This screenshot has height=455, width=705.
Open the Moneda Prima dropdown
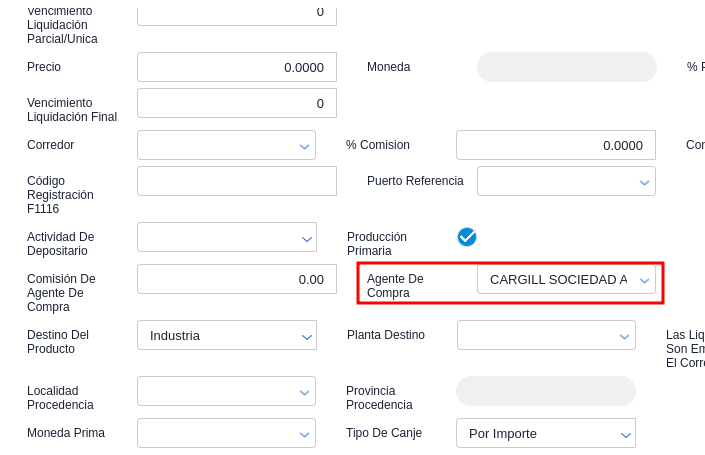[x=226, y=433]
